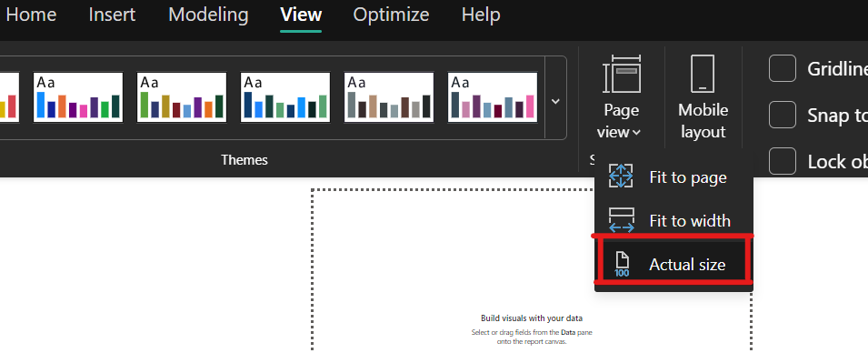Apply theme with blue, orange, purple bars
Screen dimensions: 868x353
pos(78,97)
